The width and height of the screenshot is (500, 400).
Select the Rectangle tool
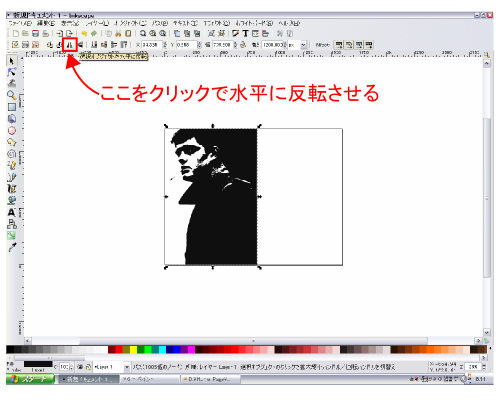pyautogui.click(x=12, y=107)
